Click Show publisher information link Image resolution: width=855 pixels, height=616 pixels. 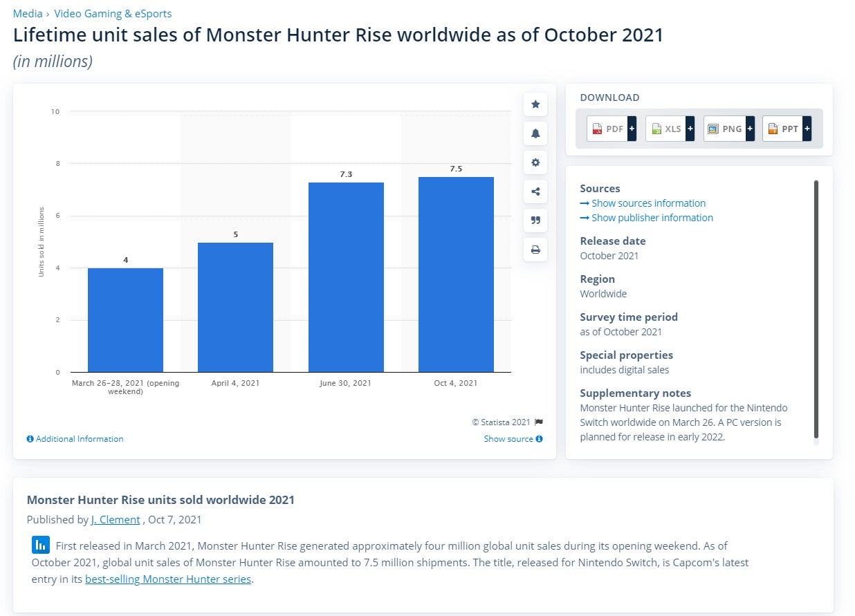(x=646, y=218)
